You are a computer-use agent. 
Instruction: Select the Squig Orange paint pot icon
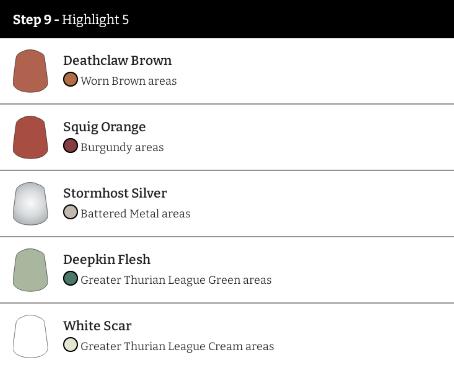pos(30,137)
